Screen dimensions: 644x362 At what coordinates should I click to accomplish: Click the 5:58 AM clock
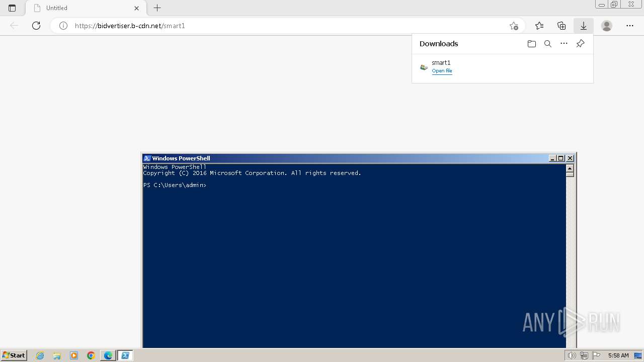coord(618,355)
